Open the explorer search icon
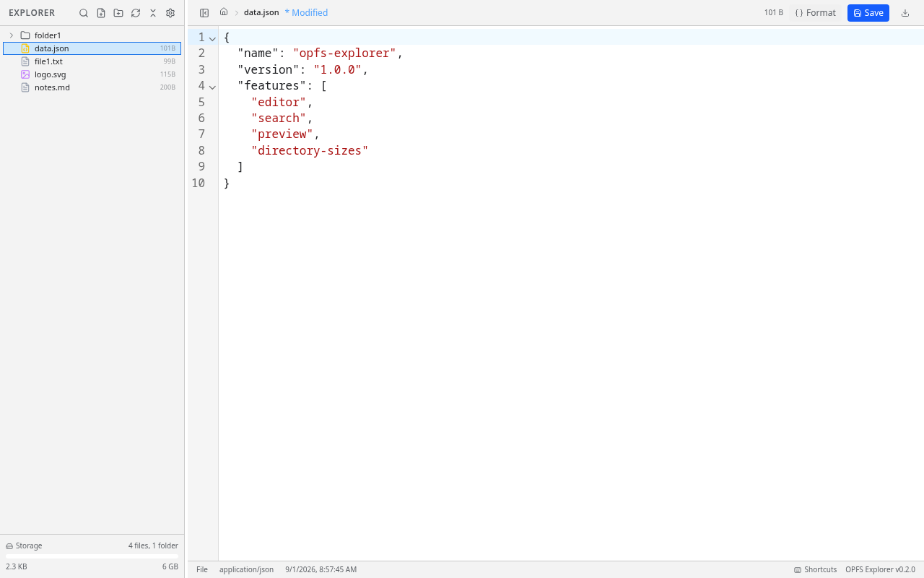Screen dimensions: 924x578 [x=84, y=13]
